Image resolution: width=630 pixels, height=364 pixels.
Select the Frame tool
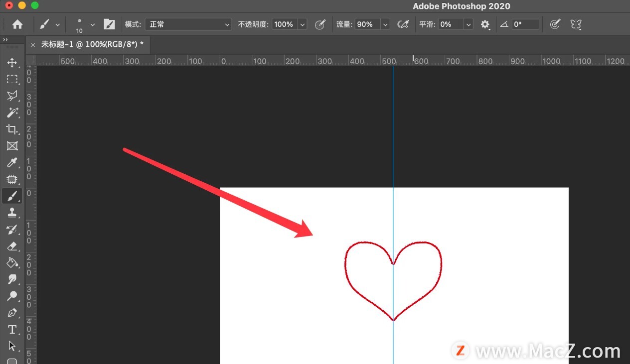click(x=12, y=146)
